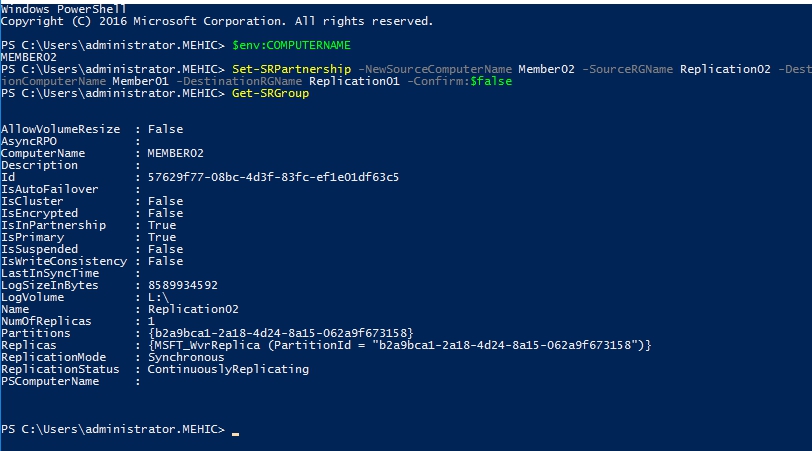
Task: Click the IsPrimary value True
Action: click(x=160, y=237)
